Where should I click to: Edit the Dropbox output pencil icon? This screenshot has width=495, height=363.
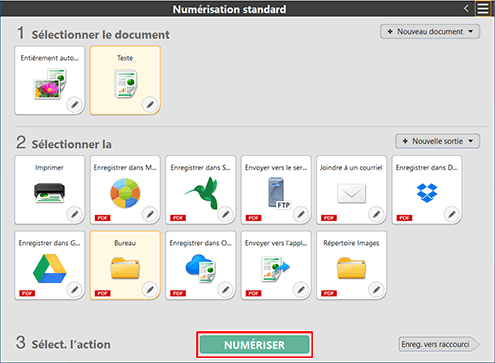click(452, 214)
